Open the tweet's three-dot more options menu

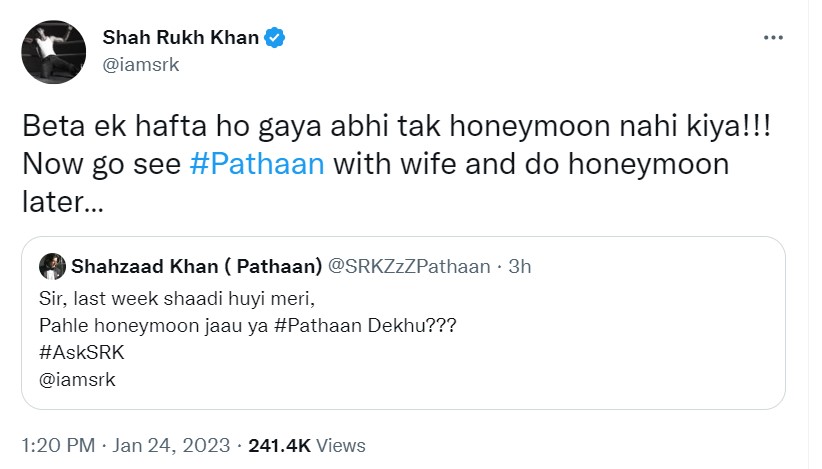click(x=773, y=38)
